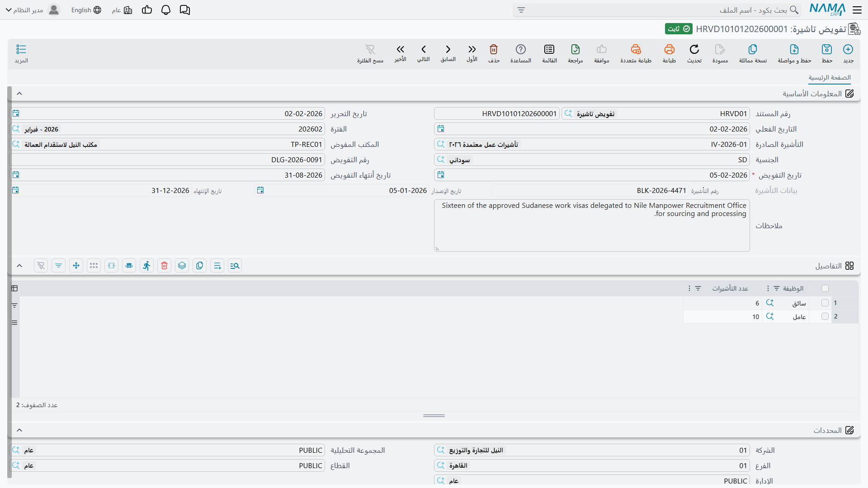Delete the record with حذف icon
Viewport: 868px width, 488px height.
pos(494,49)
